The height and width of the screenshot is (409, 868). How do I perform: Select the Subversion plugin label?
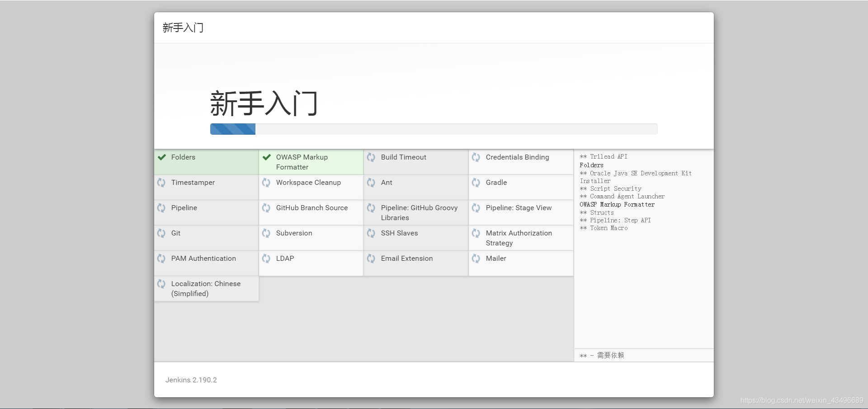(x=294, y=233)
